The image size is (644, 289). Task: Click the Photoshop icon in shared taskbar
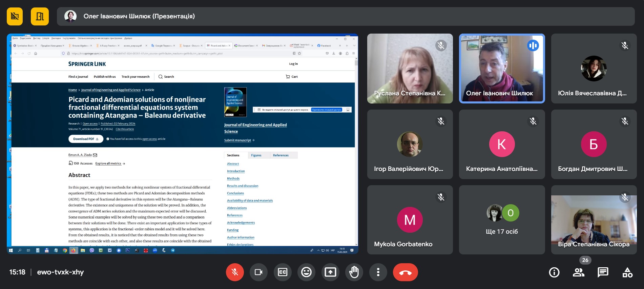click(x=128, y=250)
